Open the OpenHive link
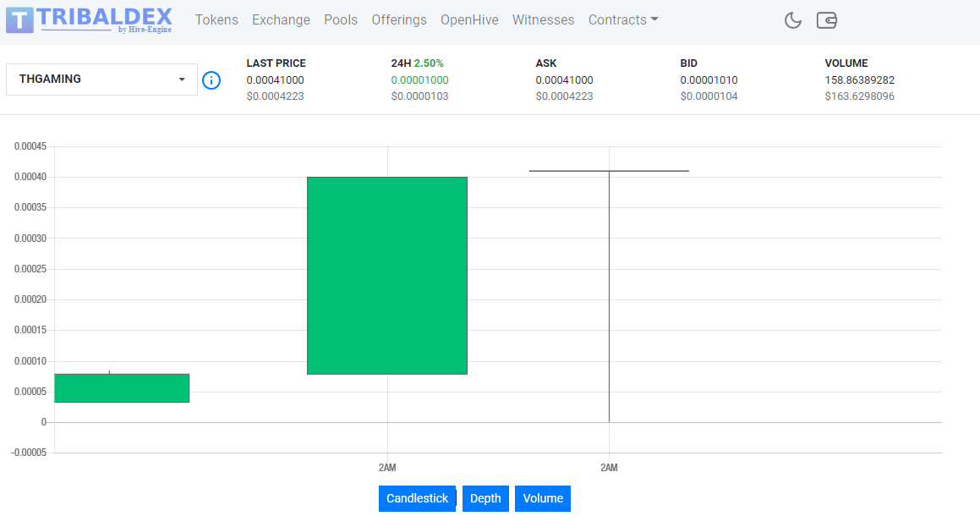The width and height of the screenshot is (980, 527). point(469,20)
